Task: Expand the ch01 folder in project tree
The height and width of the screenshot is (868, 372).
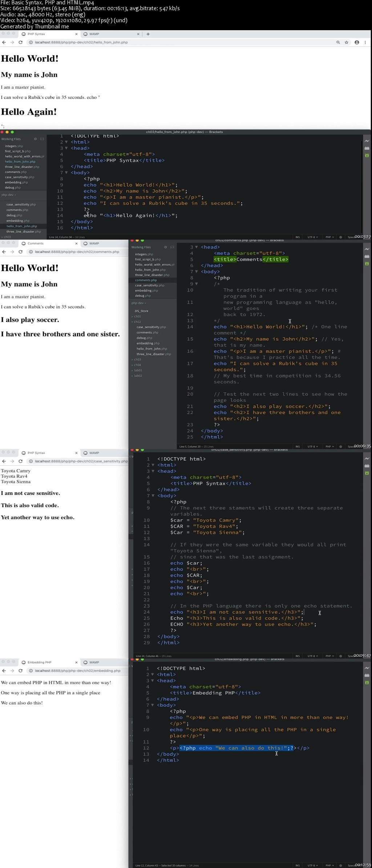Action: pyautogui.click(x=137, y=316)
